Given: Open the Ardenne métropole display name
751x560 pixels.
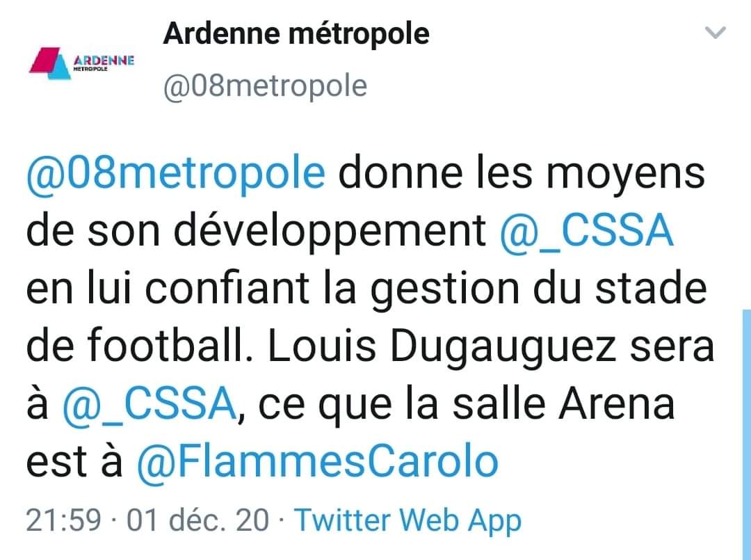Looking at the screenshot, I should click(x=296, y=34).
